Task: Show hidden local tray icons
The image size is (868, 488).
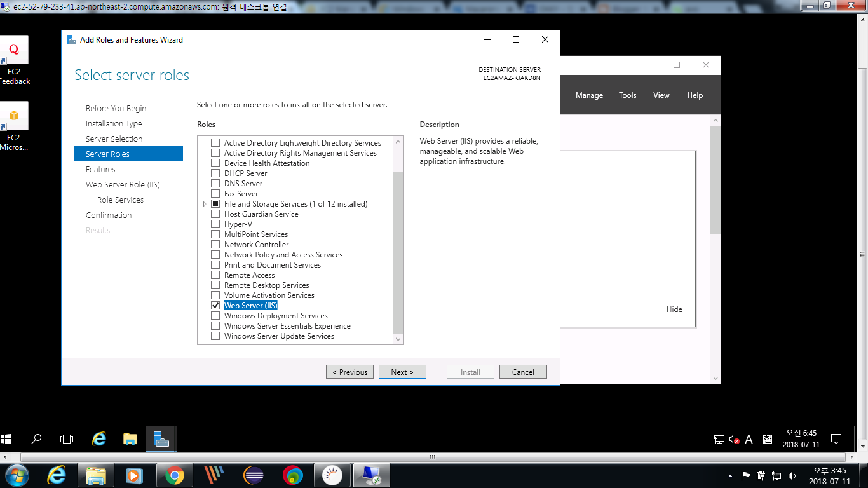Action: 730,476
